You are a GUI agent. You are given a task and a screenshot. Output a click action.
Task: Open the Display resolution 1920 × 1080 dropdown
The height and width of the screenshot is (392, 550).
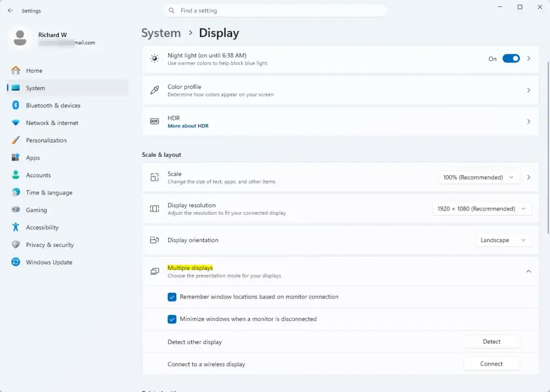tap(482, 209)
